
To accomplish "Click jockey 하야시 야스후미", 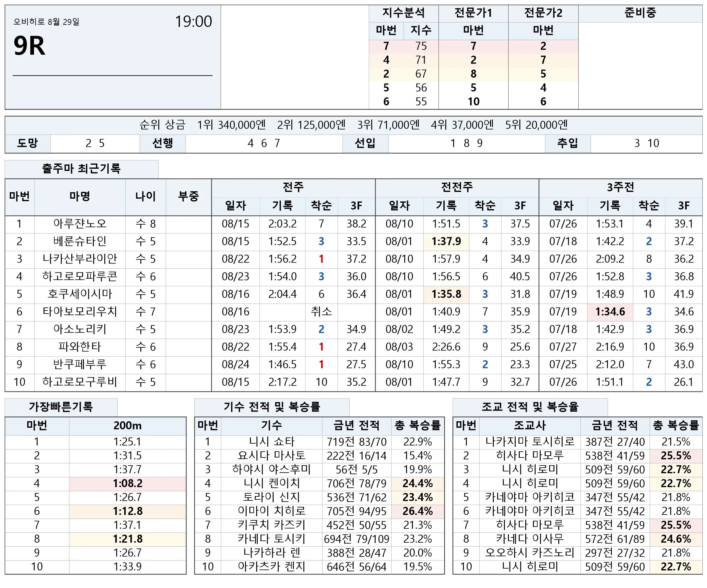I will tap(272, 470).
